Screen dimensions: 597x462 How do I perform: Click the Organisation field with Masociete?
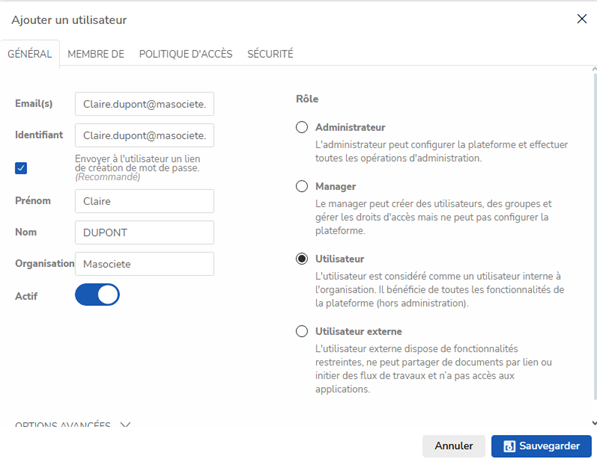tap(144, 264)
